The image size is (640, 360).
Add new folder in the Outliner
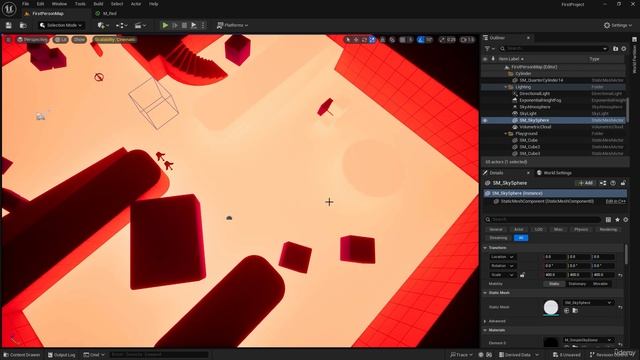pyautogui.click(x=616, y=49)
